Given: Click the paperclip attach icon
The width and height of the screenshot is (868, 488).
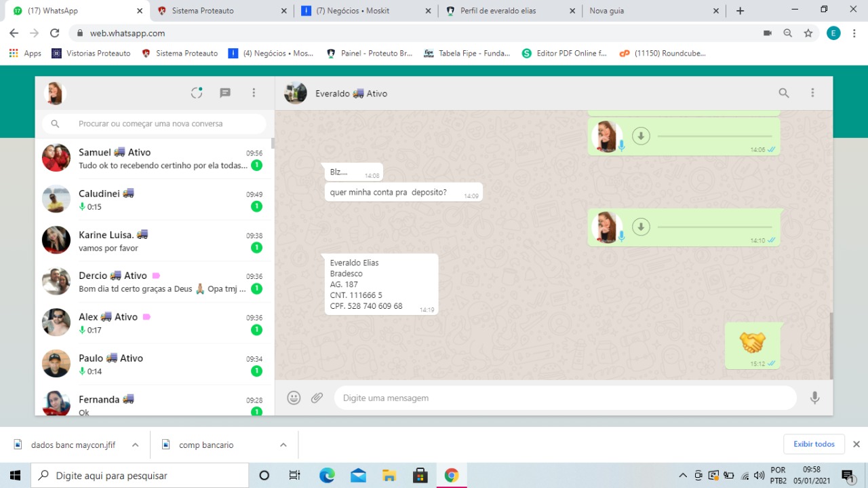Looking at the screenshot, I should click(x=317, y=398).
